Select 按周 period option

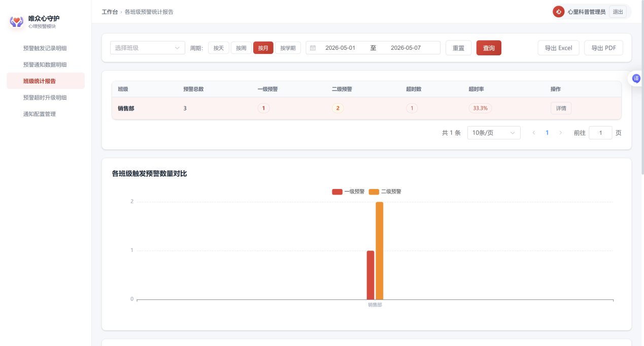[241, 48]
